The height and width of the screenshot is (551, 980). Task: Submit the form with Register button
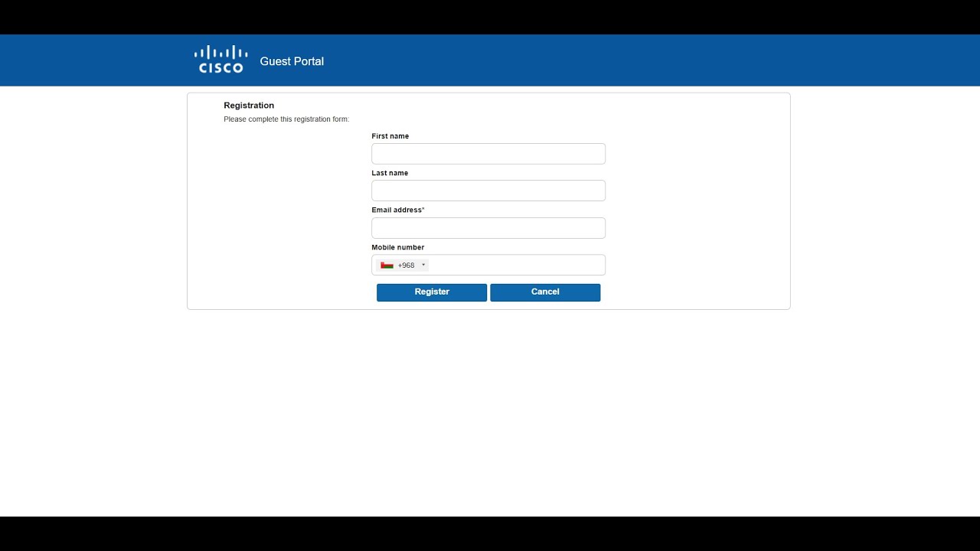pyautogui.click(x=432, y=292)
